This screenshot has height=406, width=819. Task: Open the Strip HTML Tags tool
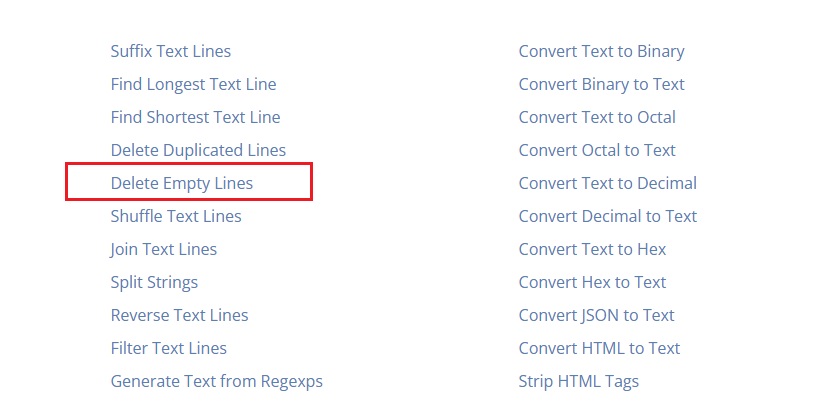[578, 381]
